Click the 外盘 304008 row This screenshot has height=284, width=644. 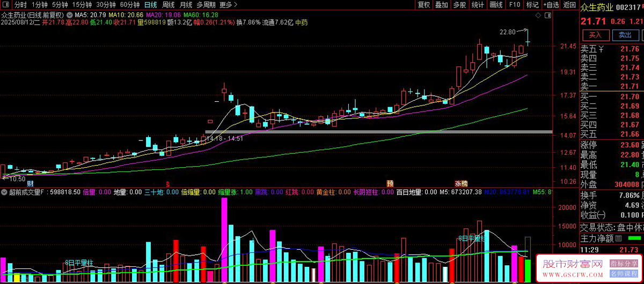(612, 184)
